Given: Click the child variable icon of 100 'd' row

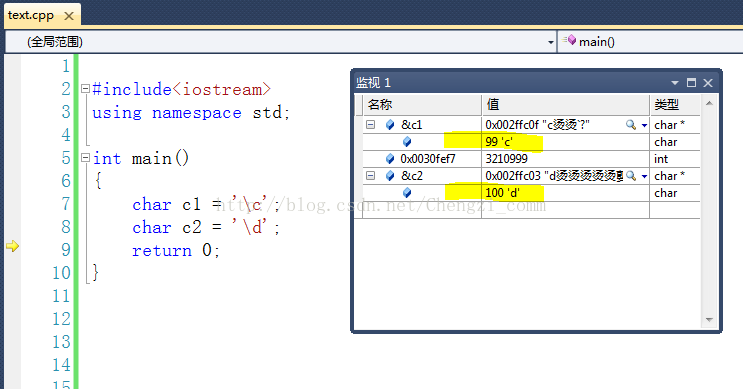Looking at the screenshot, I should (x=407, y=193).
